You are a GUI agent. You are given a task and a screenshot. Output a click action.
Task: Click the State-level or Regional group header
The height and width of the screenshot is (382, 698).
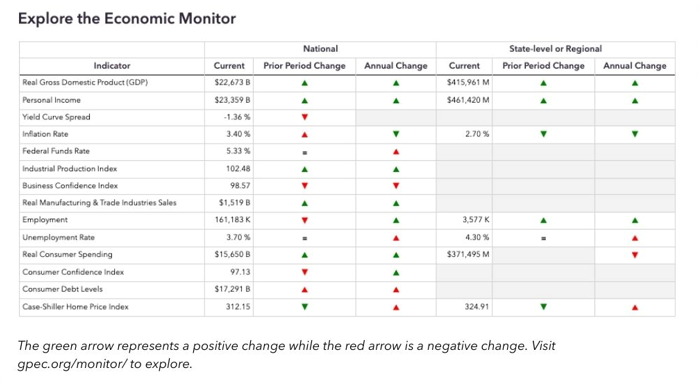[x=556, y=49]
